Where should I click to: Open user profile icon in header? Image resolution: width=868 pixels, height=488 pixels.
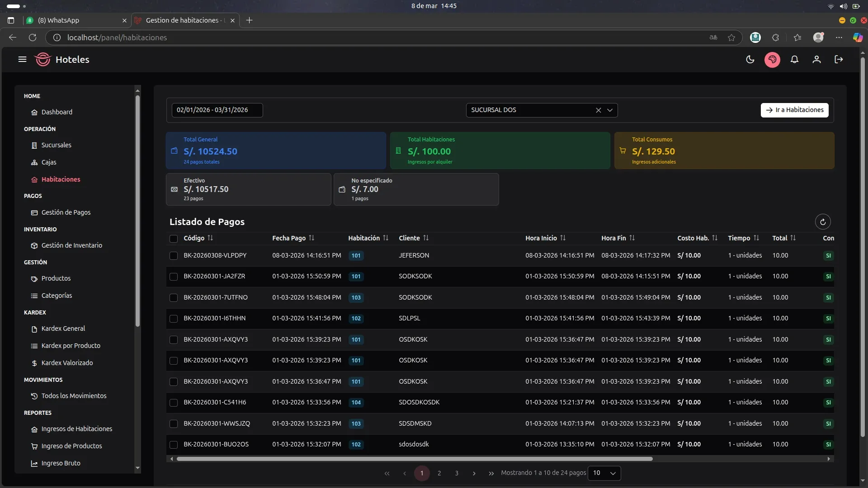coord(816,60)
